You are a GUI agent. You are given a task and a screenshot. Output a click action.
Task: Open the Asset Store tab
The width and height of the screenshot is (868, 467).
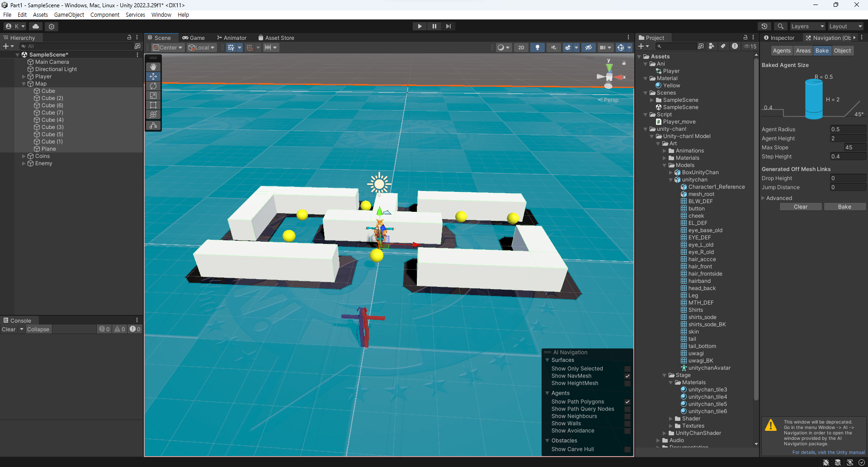click(276, 38)
